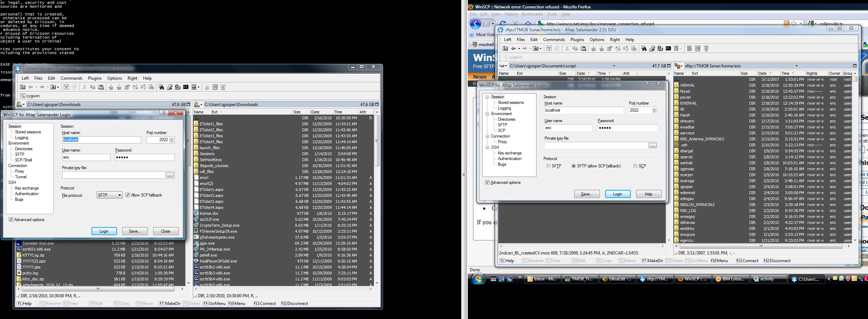The width and height of the screenshot is (868, 319).
Task: Select CryptoTerm_Setup.exe file row
Action: 284,225
